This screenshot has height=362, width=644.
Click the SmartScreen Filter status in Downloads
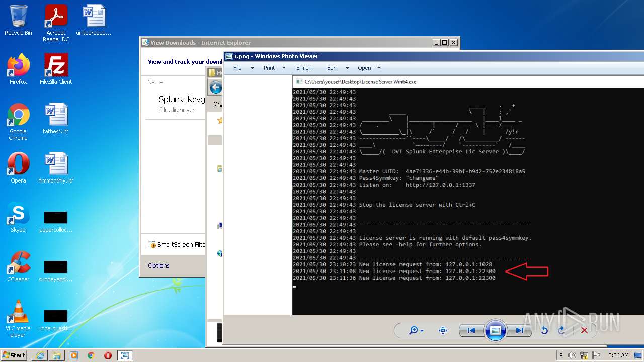(177, 244)
